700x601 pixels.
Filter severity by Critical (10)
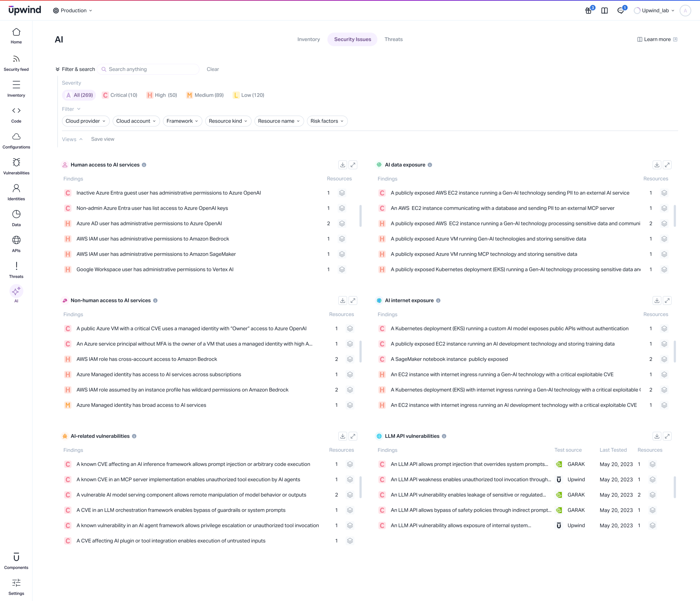tap(120, 95)
